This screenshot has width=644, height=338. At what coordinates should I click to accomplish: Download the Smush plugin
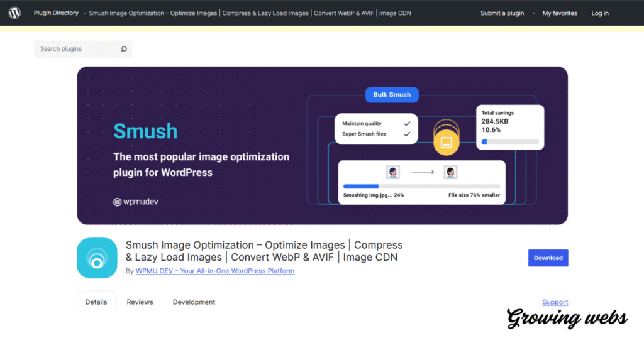point(548,258)
